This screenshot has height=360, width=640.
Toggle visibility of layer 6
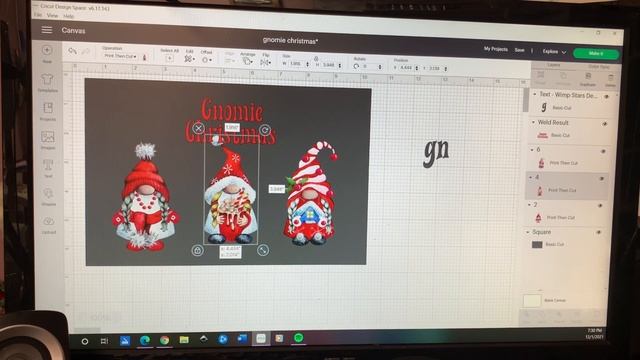tap(603, 151)
